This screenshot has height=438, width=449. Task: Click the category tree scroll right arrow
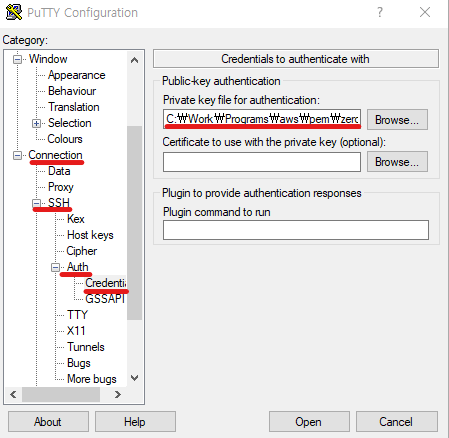[x=118, y=395]
